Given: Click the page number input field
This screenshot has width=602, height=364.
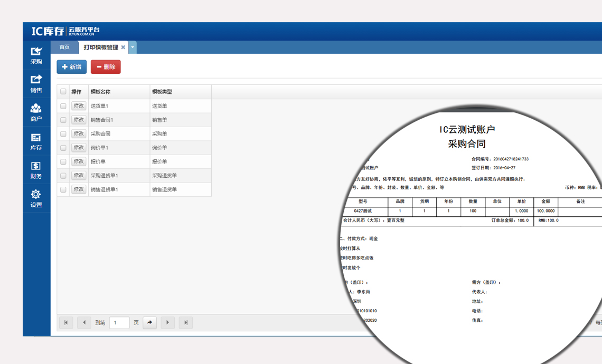Looking at the screenshot, I should click(x=119, y=322).
